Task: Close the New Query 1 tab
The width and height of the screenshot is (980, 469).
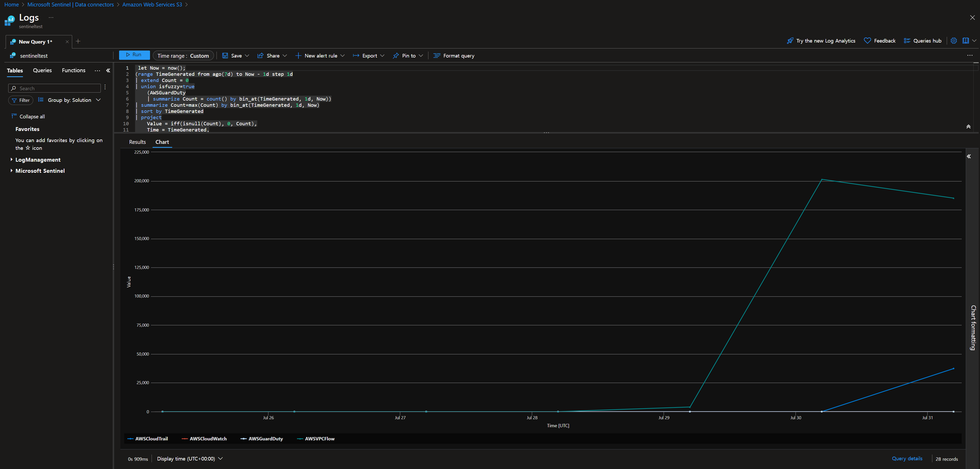Action: click(x=67, y=42)
